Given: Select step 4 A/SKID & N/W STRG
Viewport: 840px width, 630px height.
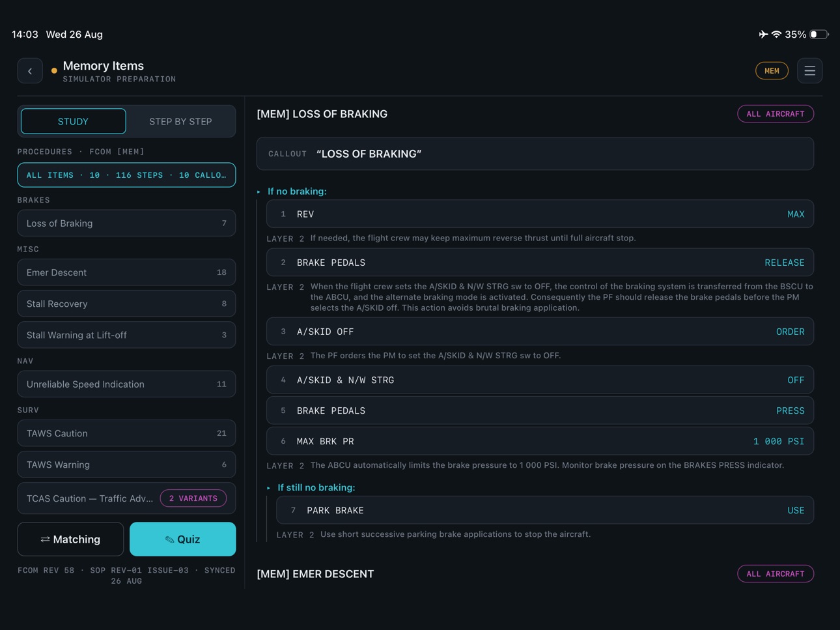Looking at the screenshot, I should point(540,380).
